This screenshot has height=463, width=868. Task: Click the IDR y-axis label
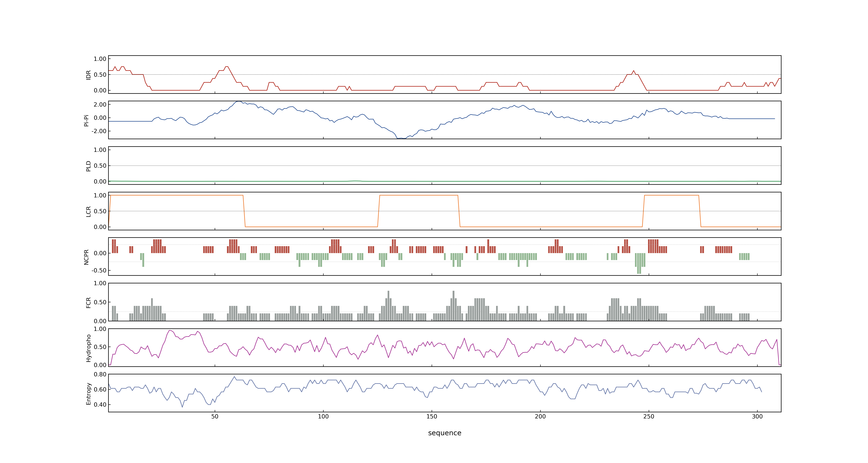point(88,75)
